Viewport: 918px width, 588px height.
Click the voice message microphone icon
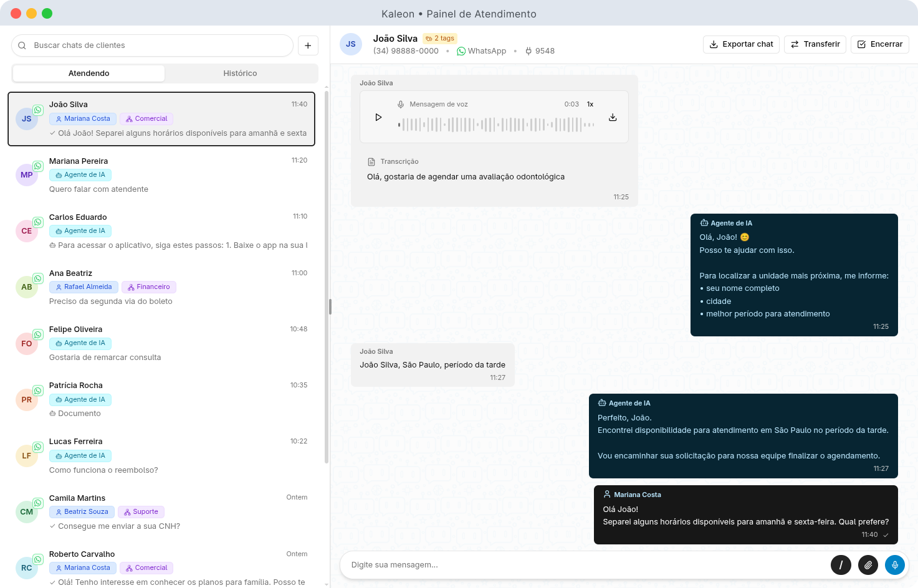click(x=401, y=104)
